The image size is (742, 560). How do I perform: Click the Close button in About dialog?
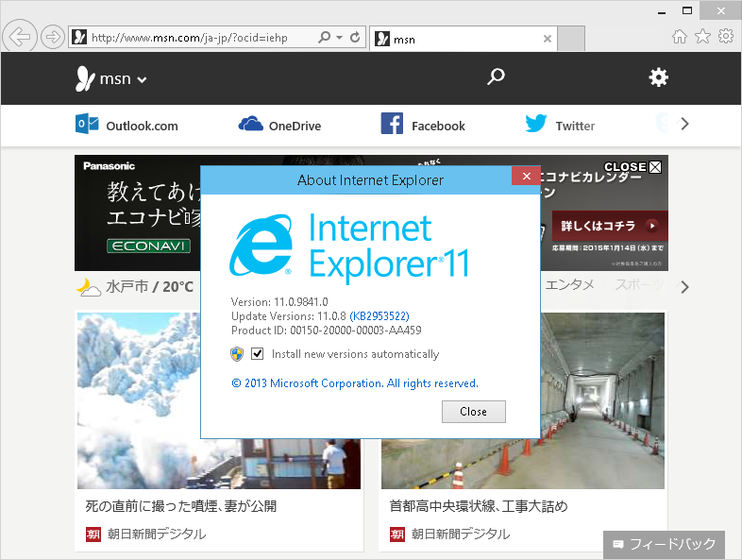click(x=474, y=412)
